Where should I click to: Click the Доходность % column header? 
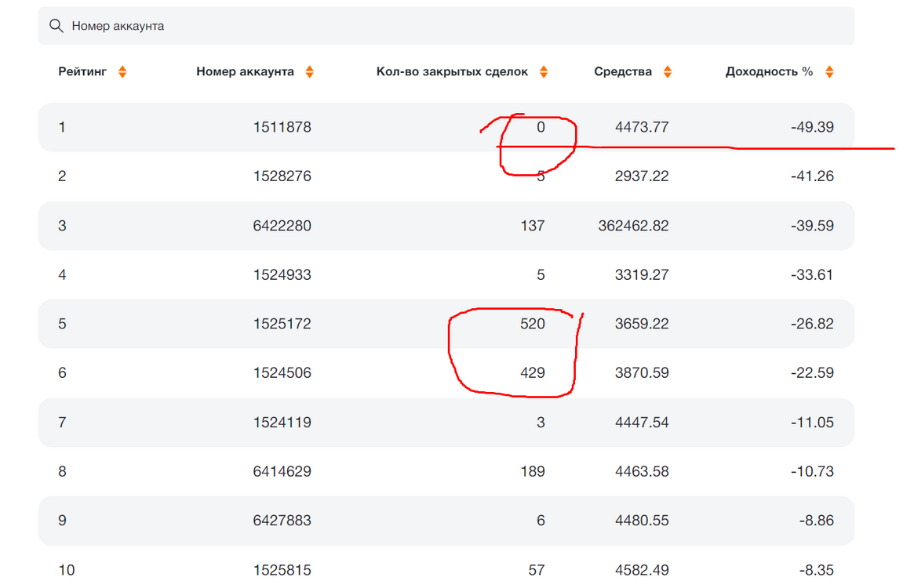[770, 71]
